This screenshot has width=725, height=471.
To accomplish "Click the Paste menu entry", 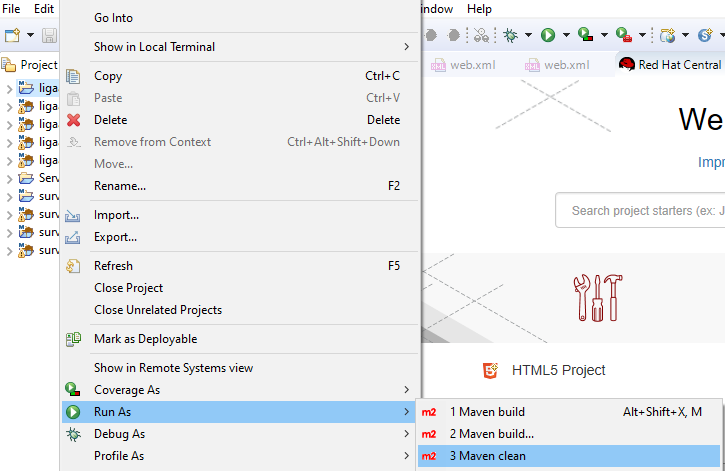I will pyautogui.click(x=240, y=98).
